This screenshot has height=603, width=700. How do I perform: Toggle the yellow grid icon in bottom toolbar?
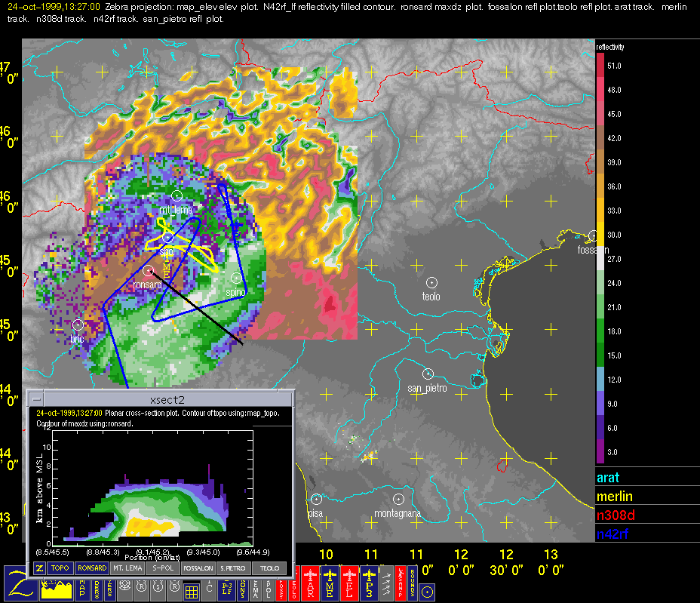tap(192, 592)
